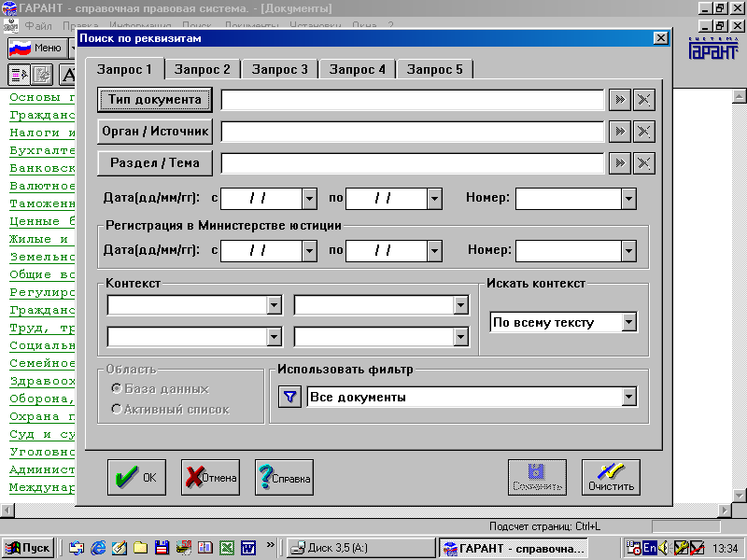Click the Орган / Источник button

pyautogui.click(x=155, y=131)
